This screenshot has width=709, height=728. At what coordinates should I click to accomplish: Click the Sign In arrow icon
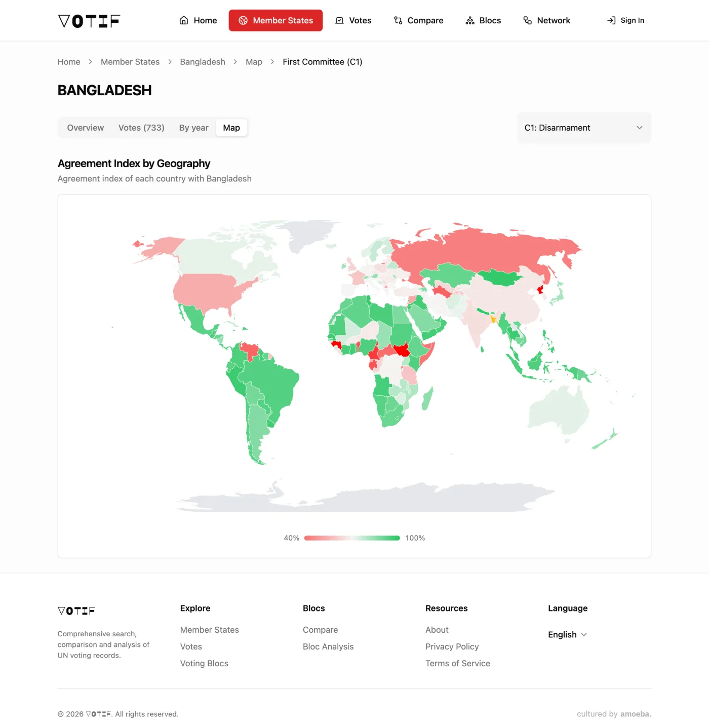[x=611, y=20]
